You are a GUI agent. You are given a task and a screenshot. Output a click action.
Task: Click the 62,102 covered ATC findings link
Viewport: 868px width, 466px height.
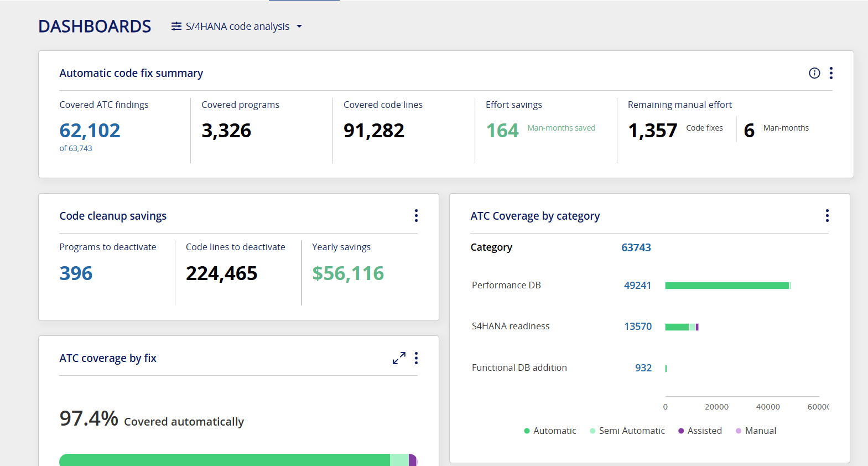pyautogui.click(x=90, y=131)
